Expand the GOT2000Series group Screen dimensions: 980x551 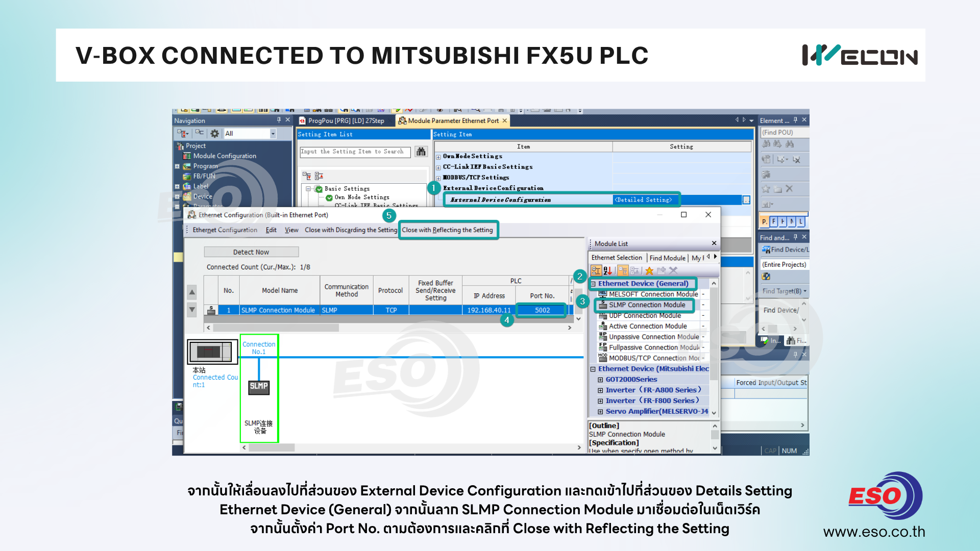pos(600,380)
